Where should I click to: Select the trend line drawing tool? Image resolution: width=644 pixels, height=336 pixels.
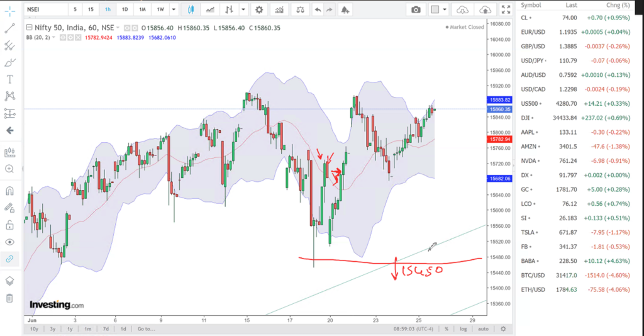pos(9,29)
